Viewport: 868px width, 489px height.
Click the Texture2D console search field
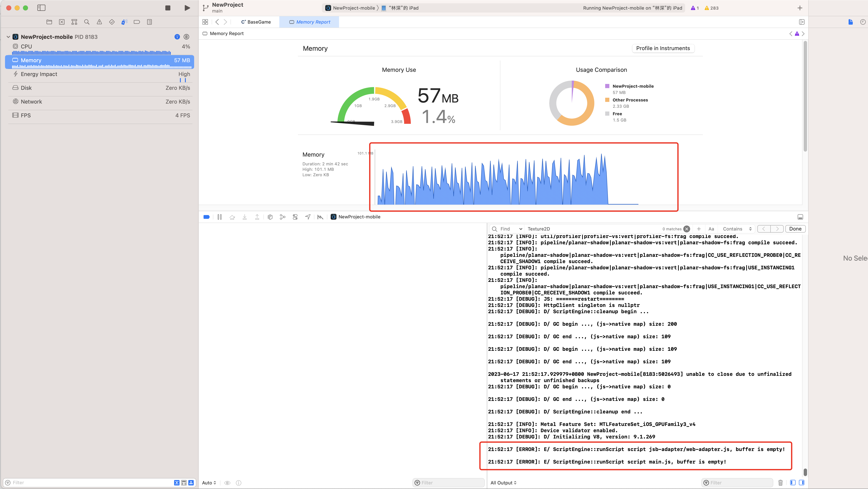point(590,229)
